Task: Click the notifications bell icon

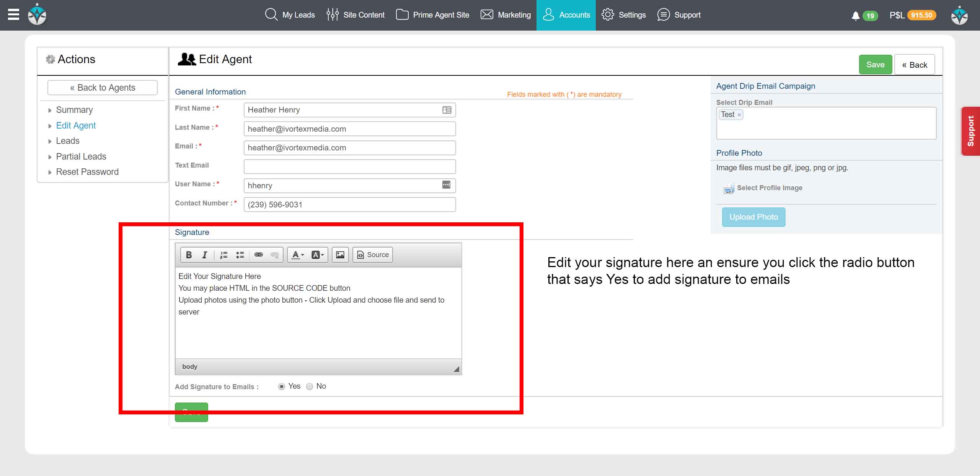Action: click(855, 16)
